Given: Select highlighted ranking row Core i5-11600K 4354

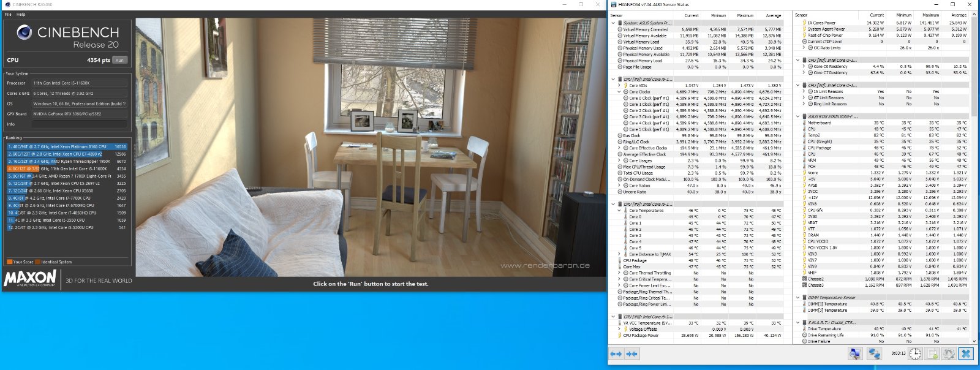Looking at the screenshot, I should [x=67, y=168].
